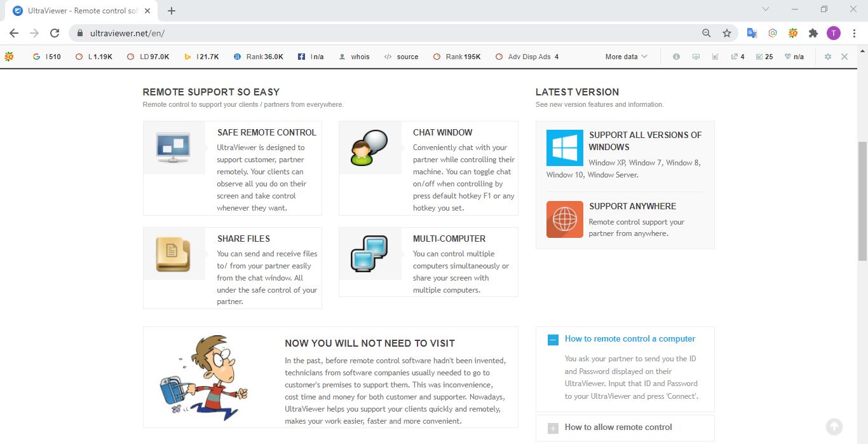868x444 pixels.
Task: Click NOW YOU WILL NOT NEED TO VISIT
Action: point(370,343)
